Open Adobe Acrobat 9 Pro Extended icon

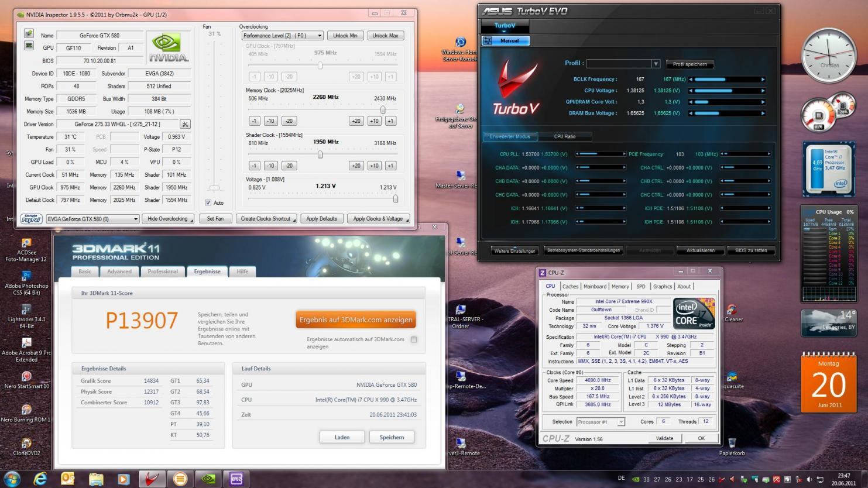coord(26,349)
